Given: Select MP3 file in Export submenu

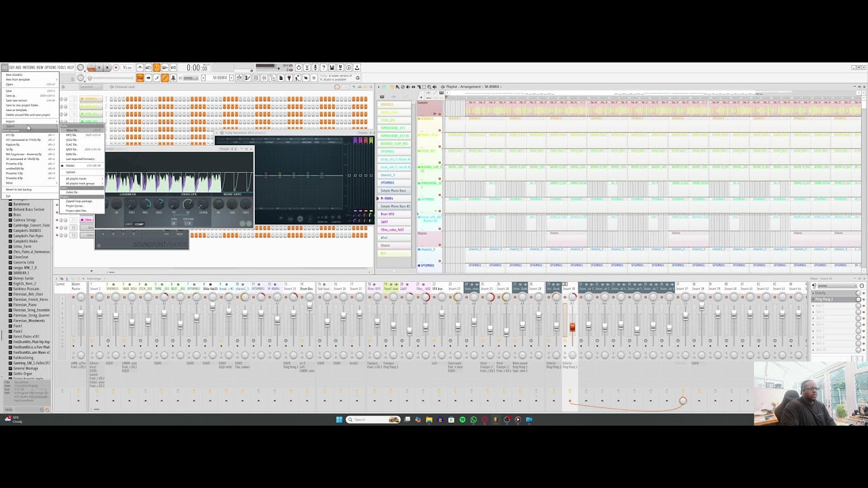Looking at the screenshot, I should tap(82, 135).
